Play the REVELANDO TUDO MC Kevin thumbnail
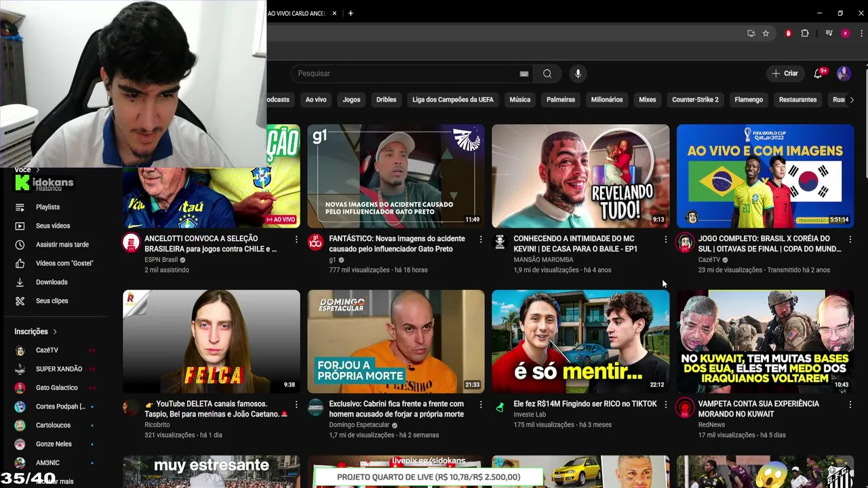This screenshot has height=488, width=868. point(580,176)
